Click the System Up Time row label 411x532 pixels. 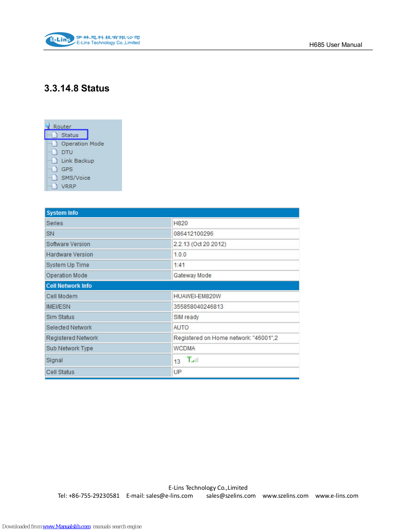tap(68, 265)
